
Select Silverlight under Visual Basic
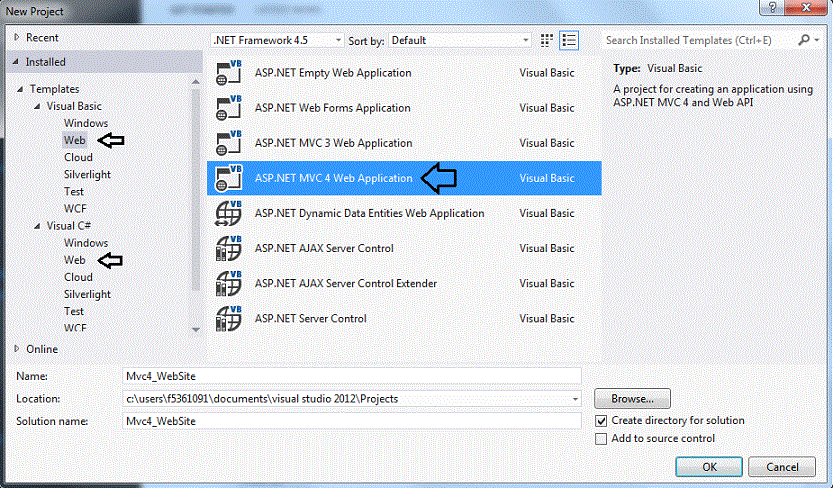coord(87,174)
